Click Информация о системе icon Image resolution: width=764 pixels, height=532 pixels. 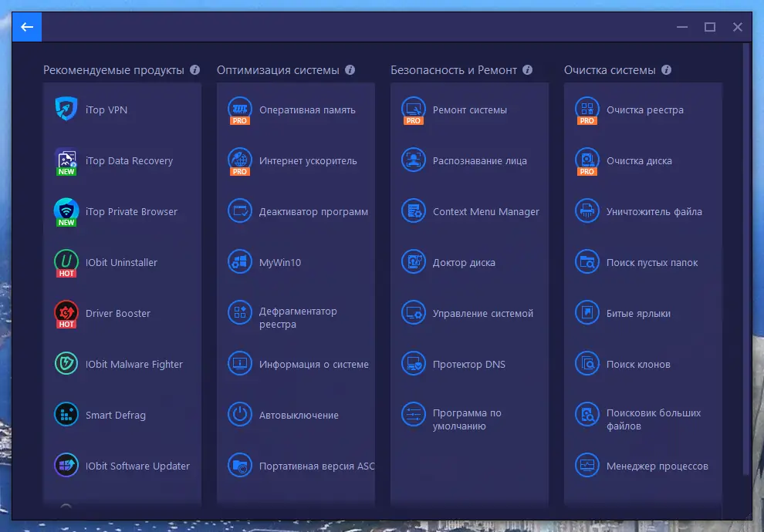pyautogui.click(x=240, y=364)
